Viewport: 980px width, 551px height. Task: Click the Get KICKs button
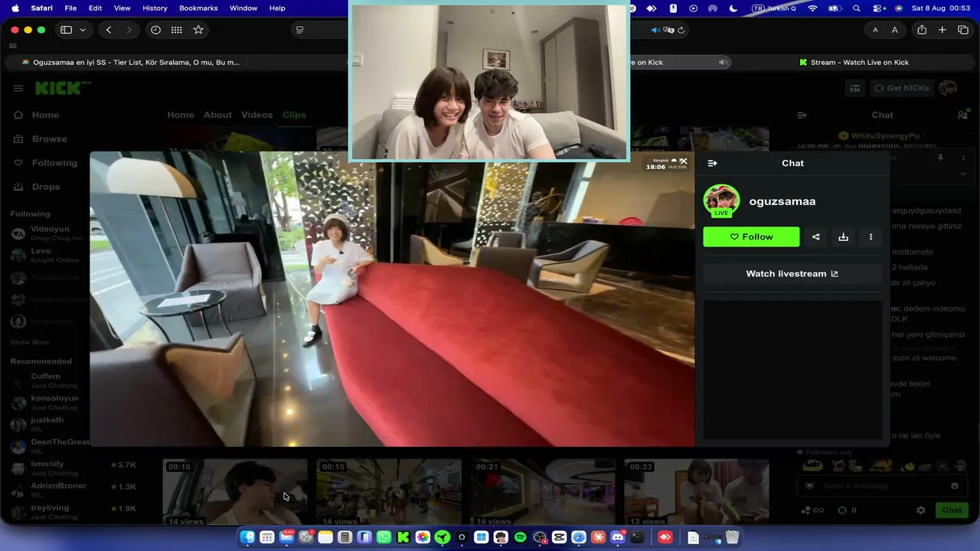click(901, 88)
